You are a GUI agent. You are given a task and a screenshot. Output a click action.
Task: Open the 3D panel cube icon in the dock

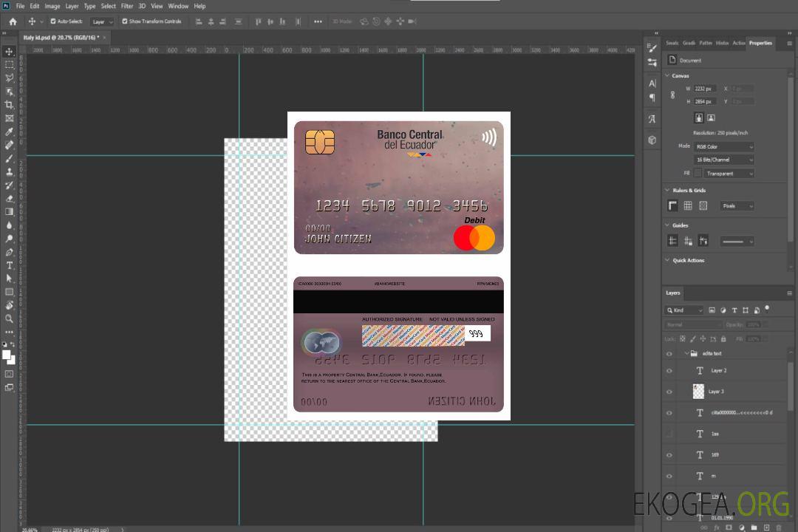pos(652,140)
